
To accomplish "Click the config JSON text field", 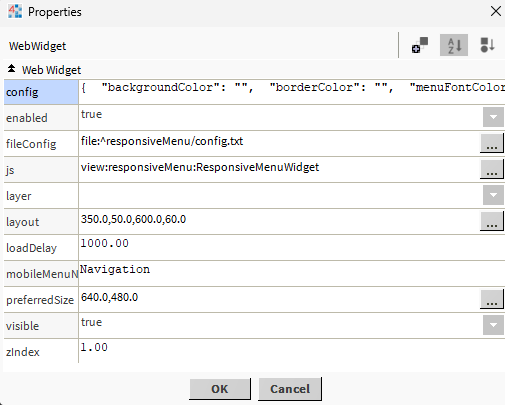I will tap(292, 92).
